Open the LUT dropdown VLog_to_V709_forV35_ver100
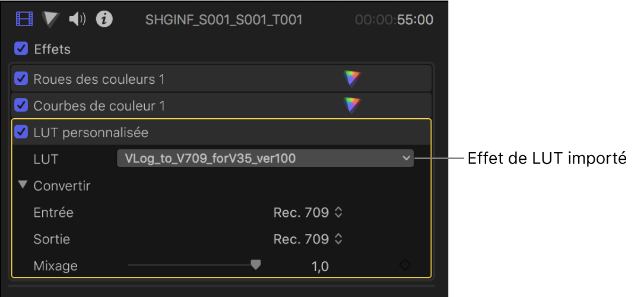The width and height of the screenshot is (644, 297). pos(265,158)
